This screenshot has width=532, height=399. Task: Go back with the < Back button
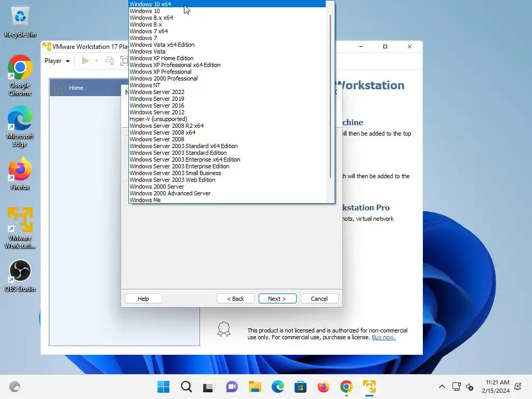[235, 299]
